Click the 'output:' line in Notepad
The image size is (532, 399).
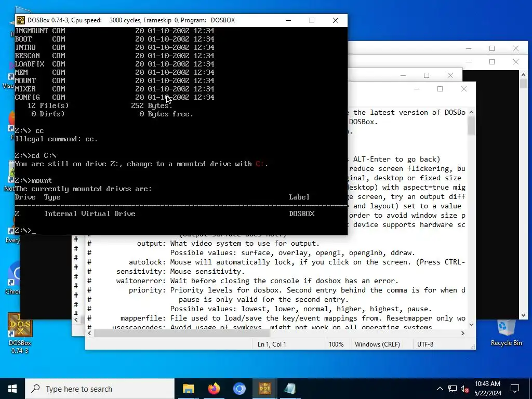204,244
